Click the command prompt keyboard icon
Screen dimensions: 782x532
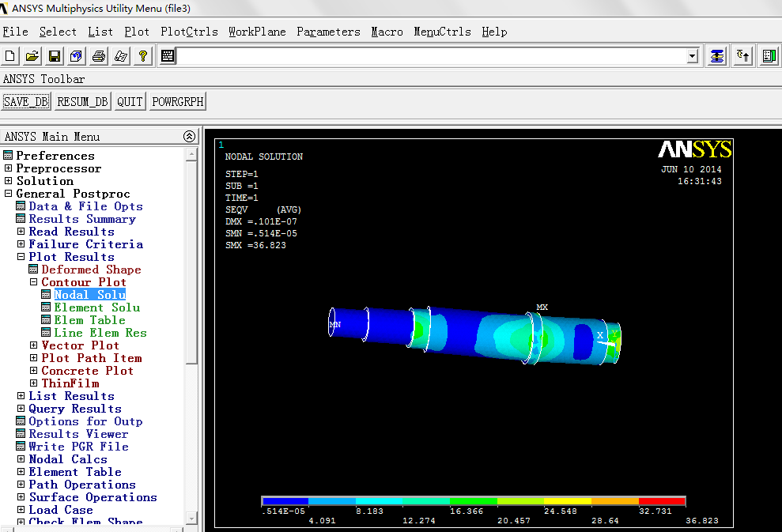168,56
